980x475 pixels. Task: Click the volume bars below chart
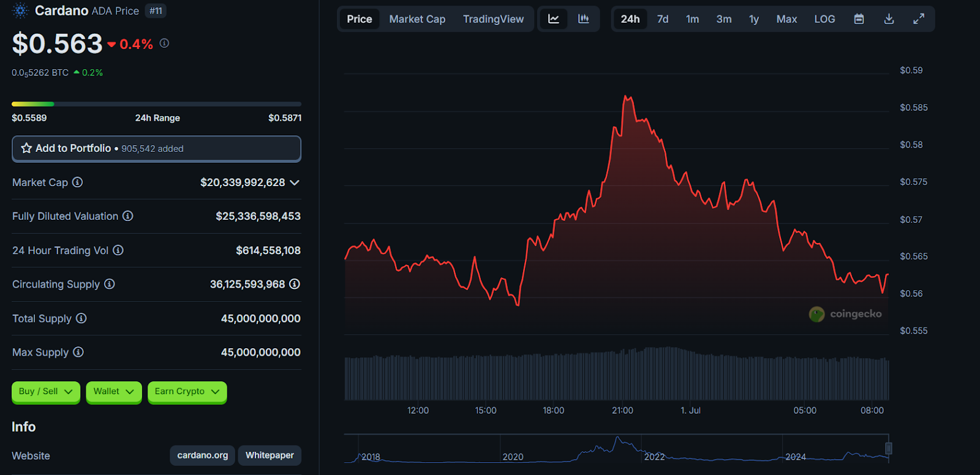pos(617,373)
